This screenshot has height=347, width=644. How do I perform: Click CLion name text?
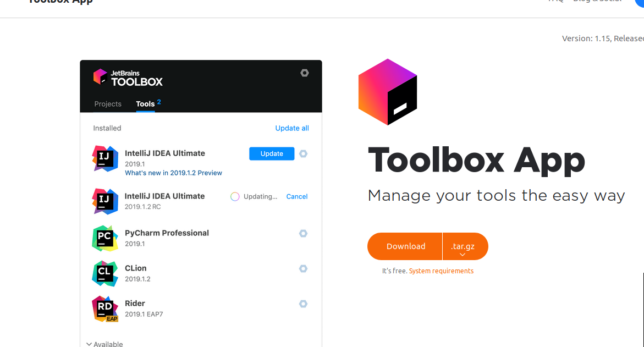[x=135, y=268]
